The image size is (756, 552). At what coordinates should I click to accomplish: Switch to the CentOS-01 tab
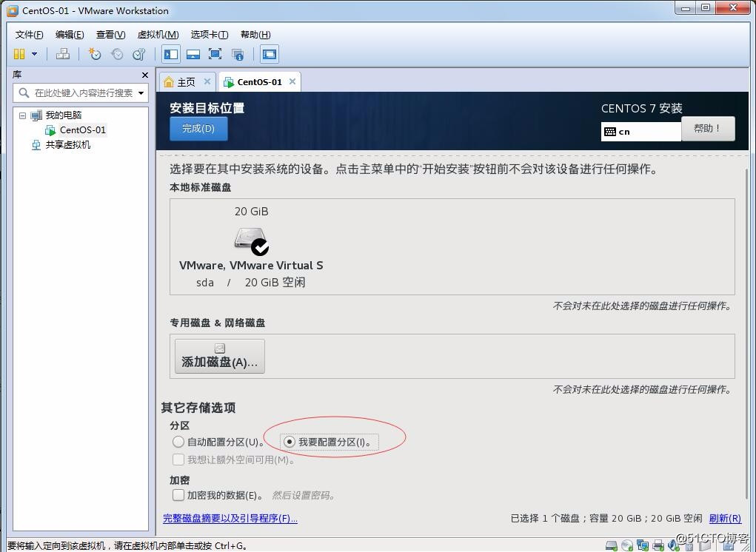pos(259,82)
